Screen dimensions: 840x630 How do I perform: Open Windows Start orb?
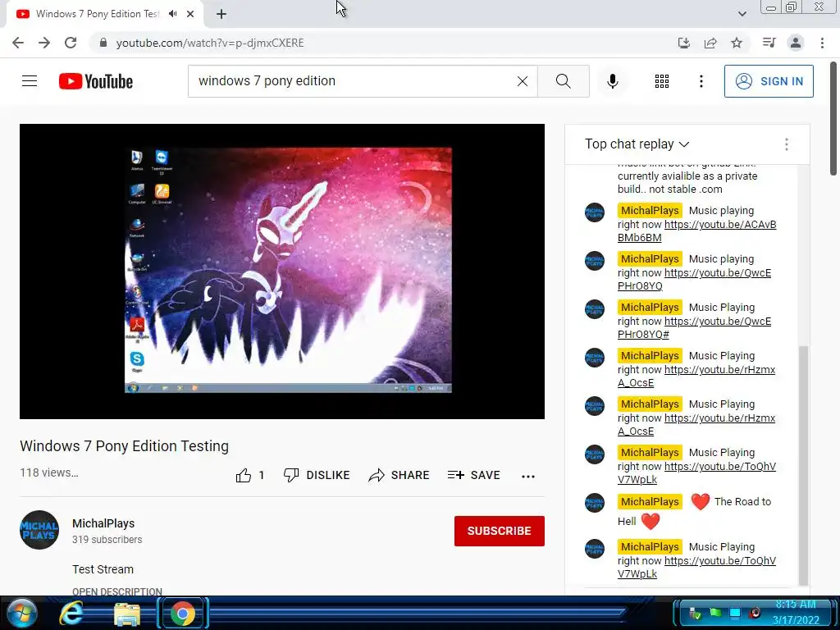click(22, 614)
